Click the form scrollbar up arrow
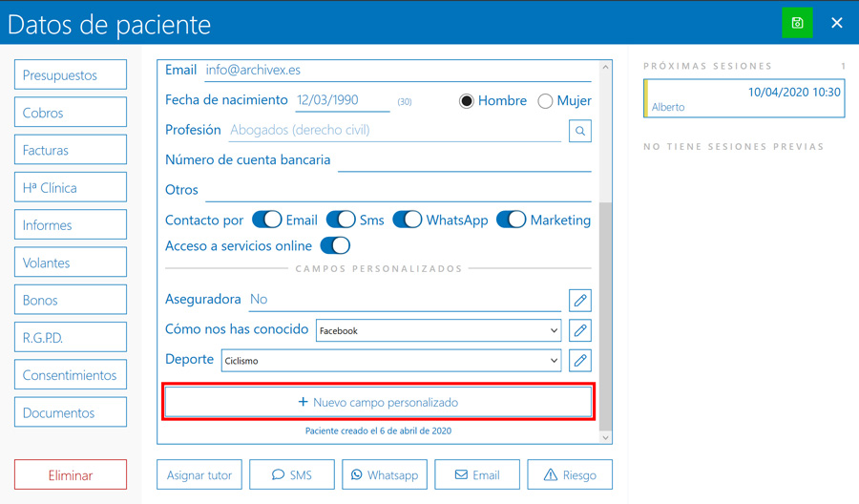This screenshot has height=504, width=859. 605,67
